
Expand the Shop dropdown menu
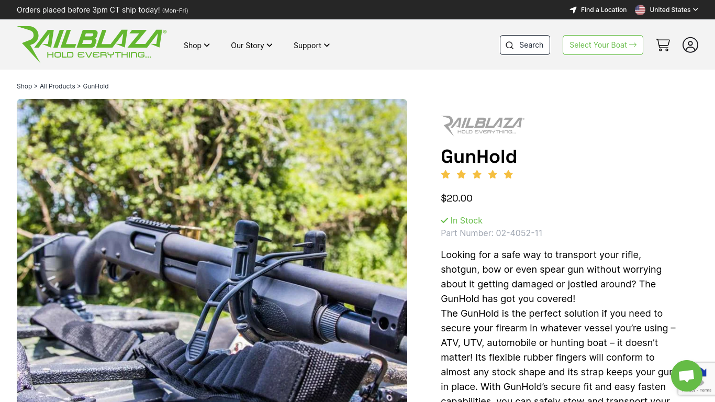tap(196, 45)
